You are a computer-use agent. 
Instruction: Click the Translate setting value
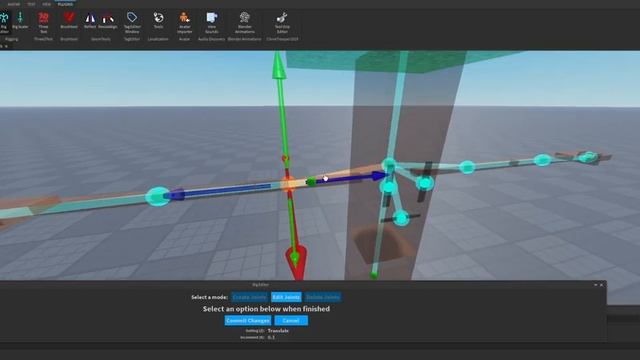(278, 331)
